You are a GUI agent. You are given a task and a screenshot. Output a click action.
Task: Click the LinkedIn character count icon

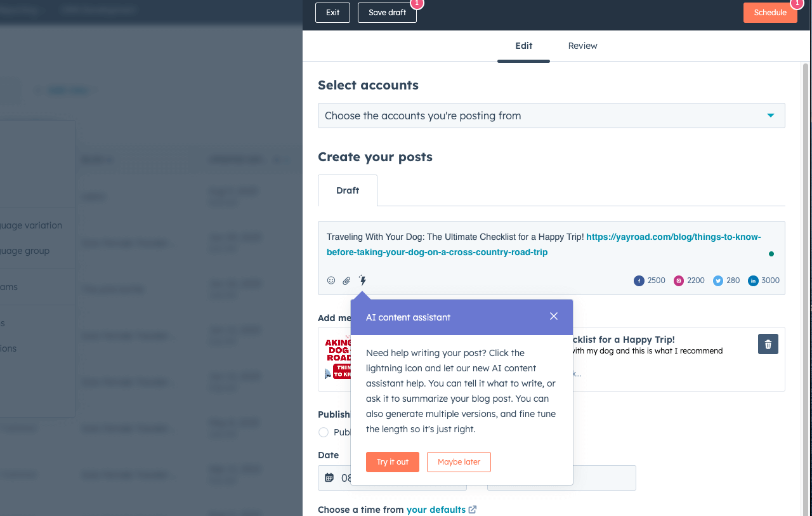tap(753, 281)
